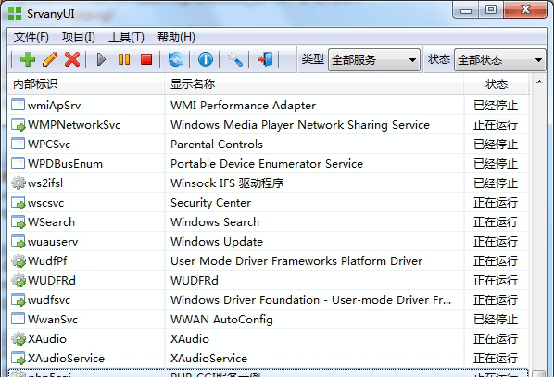Click the pencil edit service icon

(50, 59)
